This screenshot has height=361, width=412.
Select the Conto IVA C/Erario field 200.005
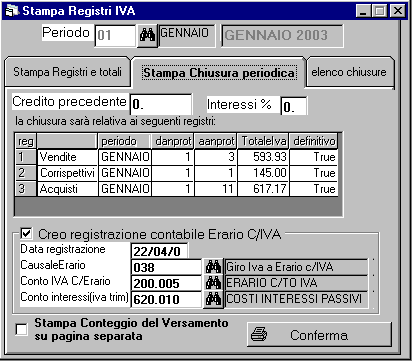(x=167, y=283)
